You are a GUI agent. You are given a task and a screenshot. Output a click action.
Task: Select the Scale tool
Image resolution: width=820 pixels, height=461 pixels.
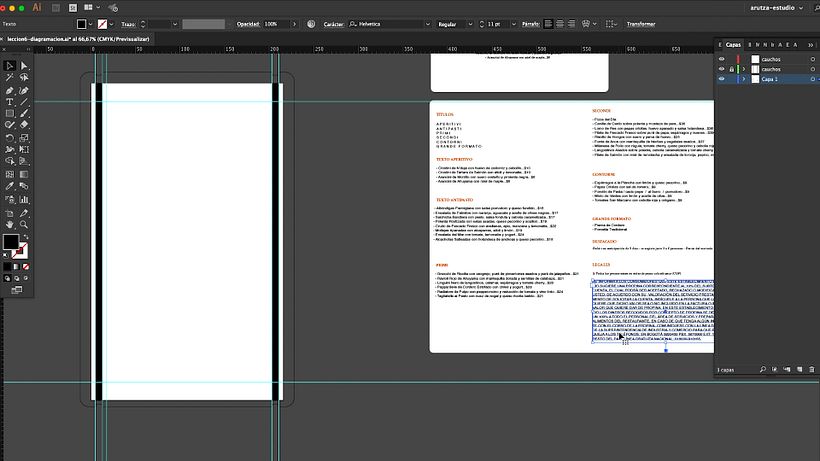coord(24,138)
